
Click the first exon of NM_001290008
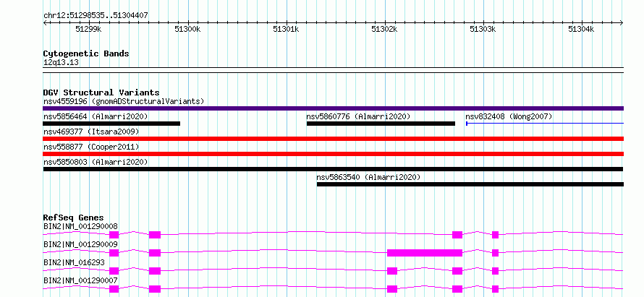(x=114, y=235)
